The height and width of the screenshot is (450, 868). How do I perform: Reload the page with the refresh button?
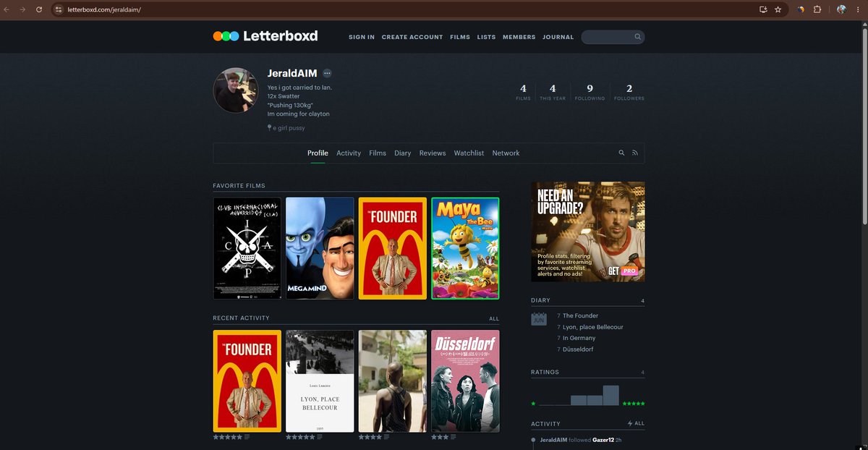[38, 9]
